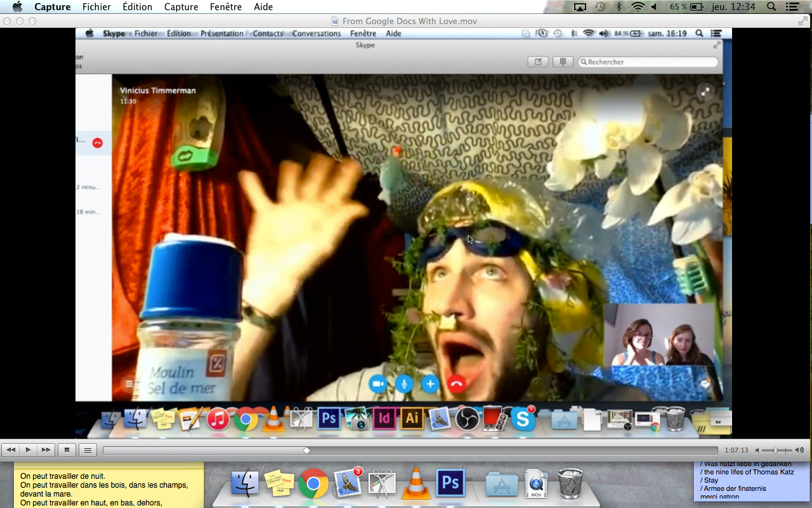Click the 1:07:13 time readout

tap(737, 450)
